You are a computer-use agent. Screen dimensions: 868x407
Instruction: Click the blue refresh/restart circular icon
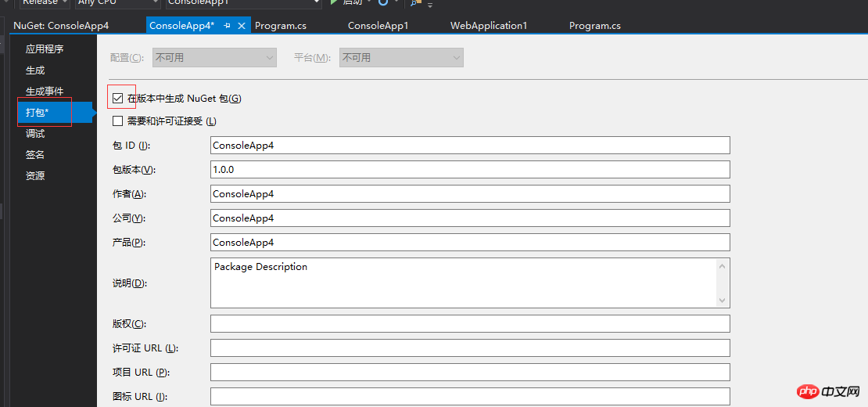(x=382, y=2)
